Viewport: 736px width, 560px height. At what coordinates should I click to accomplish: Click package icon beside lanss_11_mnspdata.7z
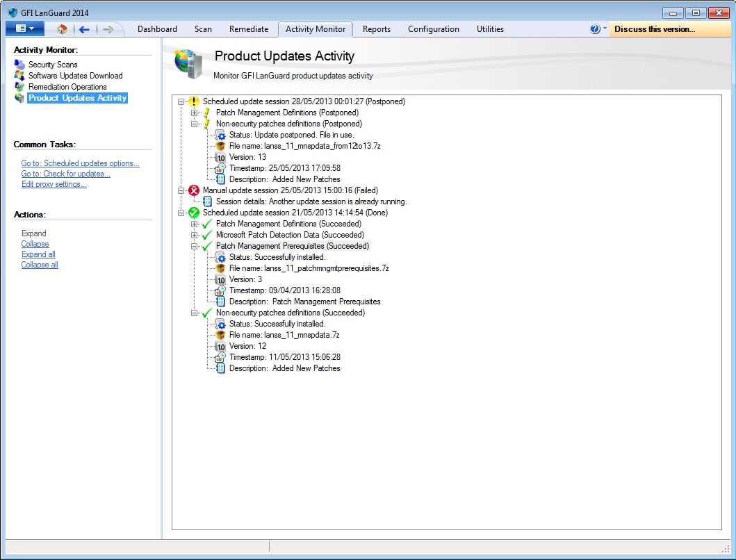coord(220,335)
